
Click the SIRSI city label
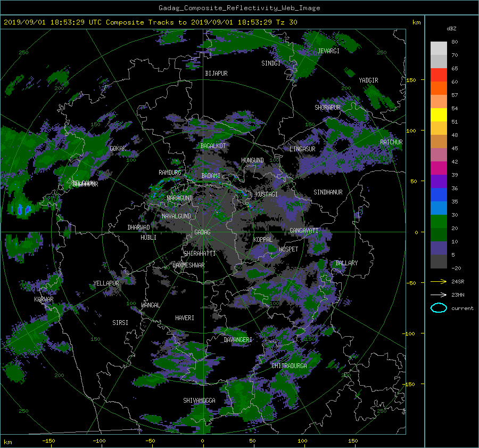tap(120, 323)
